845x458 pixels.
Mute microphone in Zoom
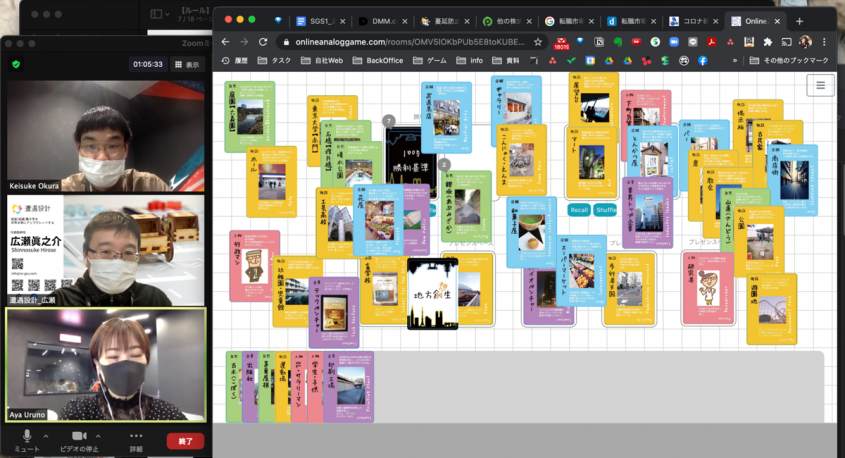27,438
